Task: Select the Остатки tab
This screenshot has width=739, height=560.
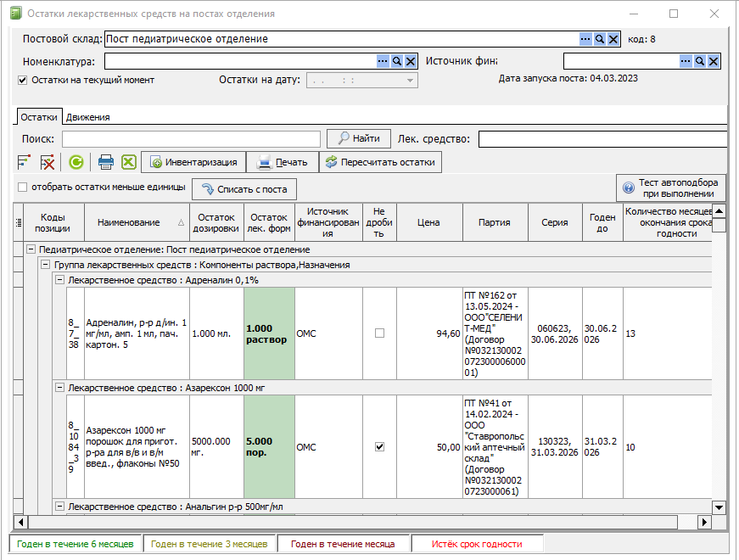Action: coord(39,117)
